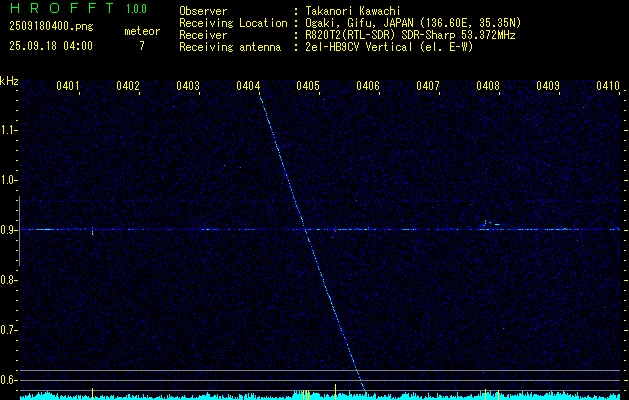Click the Receiving antenna field label
This screenshot has width=629, height=400.
click(x=230, y=47)
